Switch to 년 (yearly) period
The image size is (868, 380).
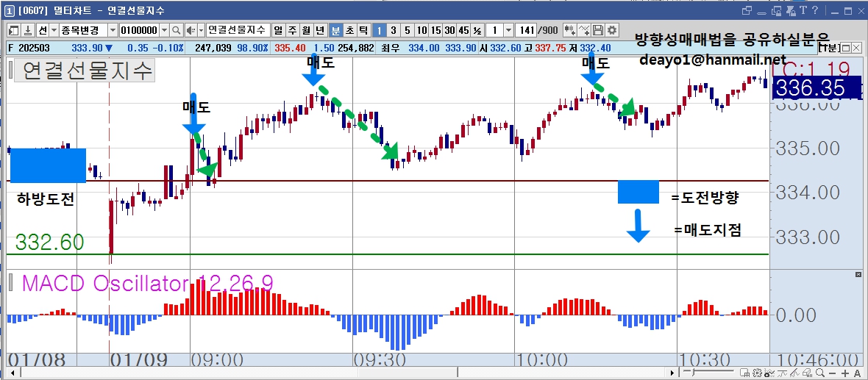pos(320,30)
